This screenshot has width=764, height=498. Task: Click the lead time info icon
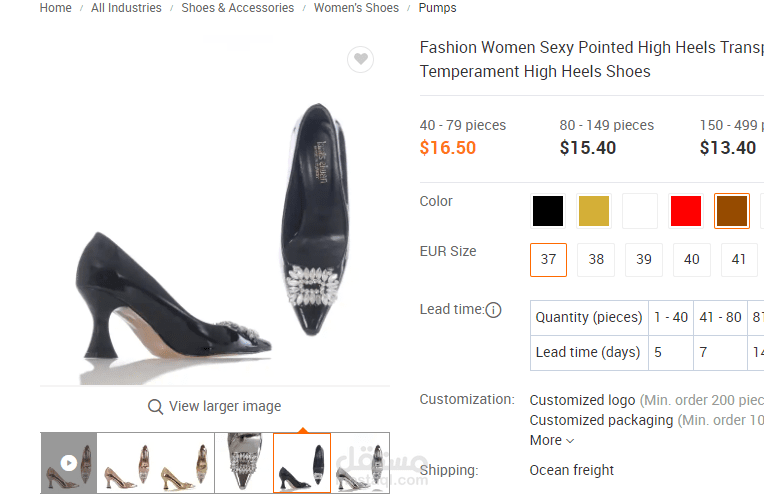pos(493,310)
